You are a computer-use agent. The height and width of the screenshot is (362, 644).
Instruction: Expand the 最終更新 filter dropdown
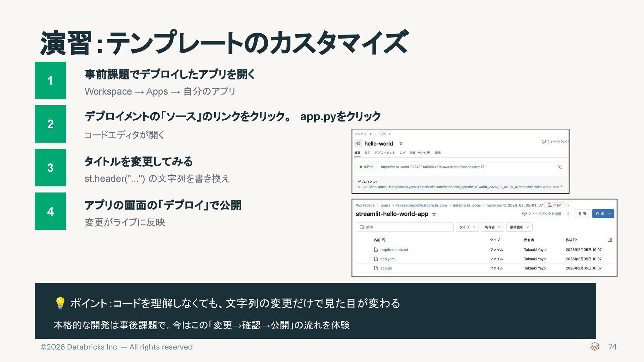click(x=519, y=227)
